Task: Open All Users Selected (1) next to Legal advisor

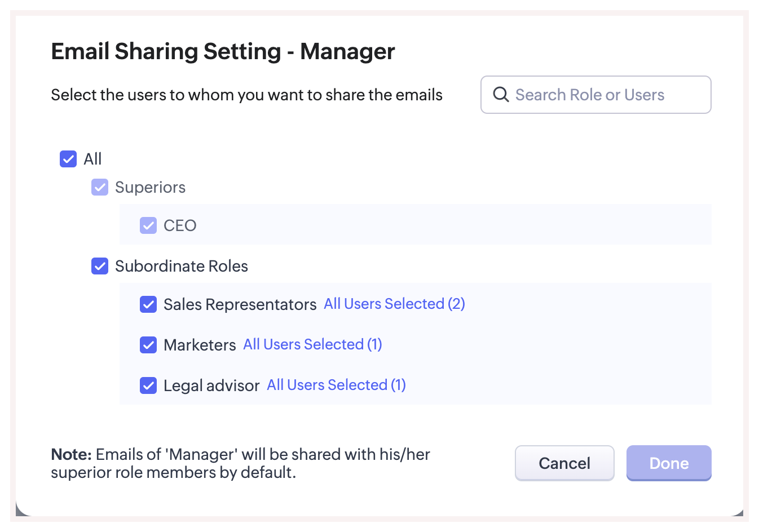Action: [x=336, y=385]
